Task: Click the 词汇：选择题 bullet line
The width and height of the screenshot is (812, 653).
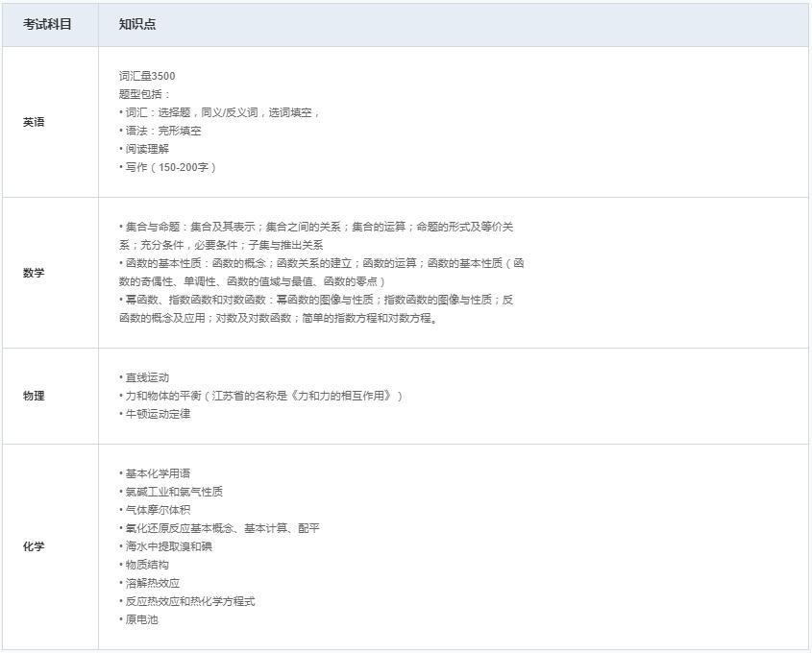Action: click(x=219, y=112)
